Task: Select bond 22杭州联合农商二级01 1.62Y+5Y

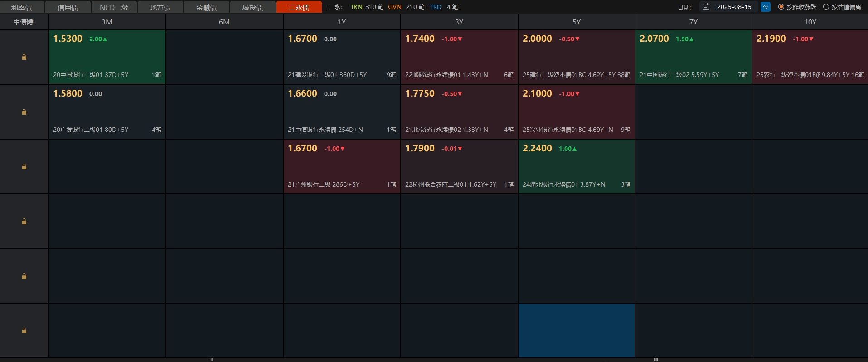Action: 451,184
